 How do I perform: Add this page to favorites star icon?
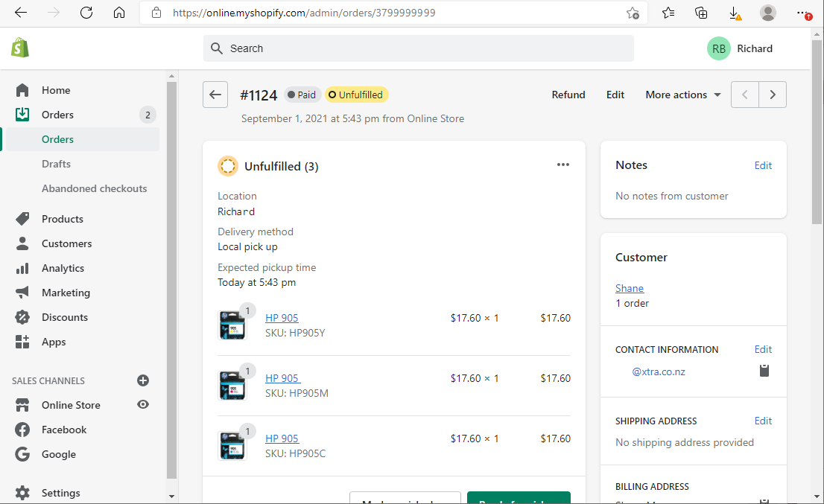point(633,13)
